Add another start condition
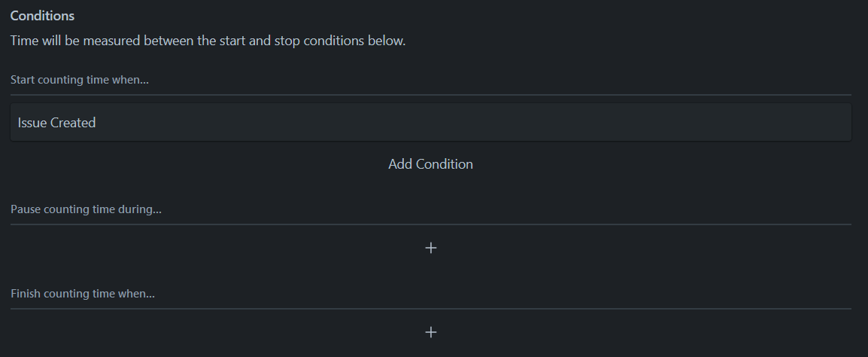868x357 pixels. (430, 164)
